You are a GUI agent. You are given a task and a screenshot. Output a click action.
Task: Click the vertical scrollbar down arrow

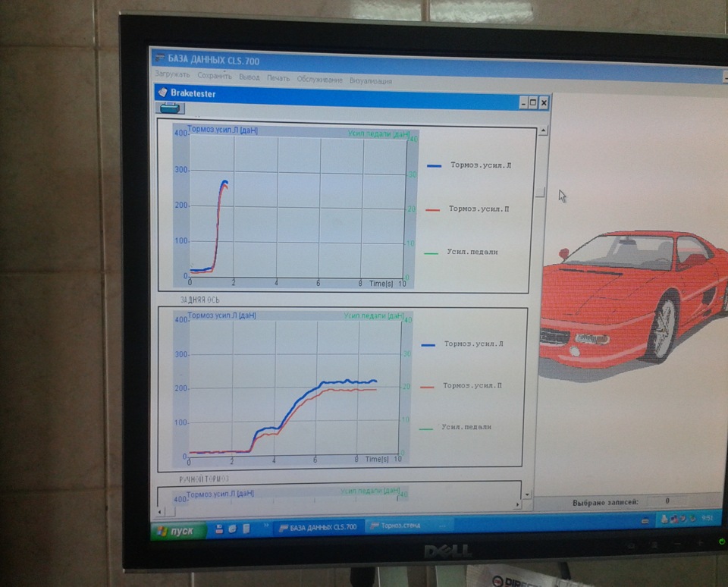point(527,495)
